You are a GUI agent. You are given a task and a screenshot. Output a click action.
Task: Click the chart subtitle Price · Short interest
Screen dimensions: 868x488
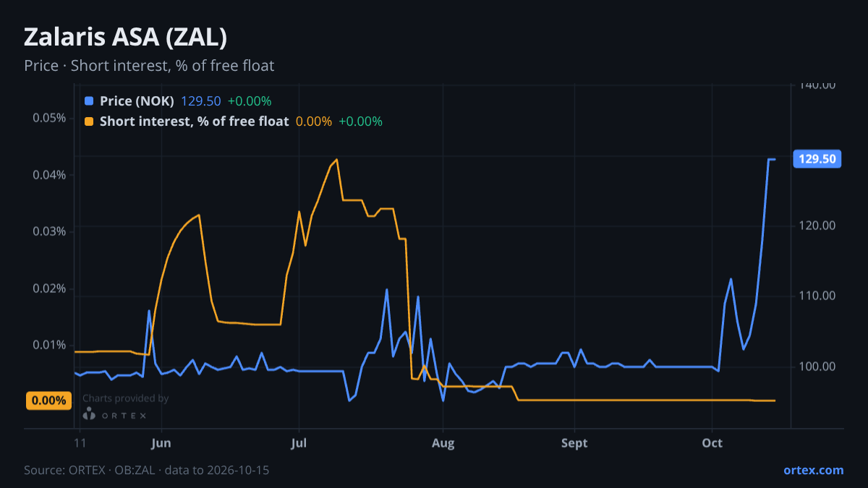(149, 66)
